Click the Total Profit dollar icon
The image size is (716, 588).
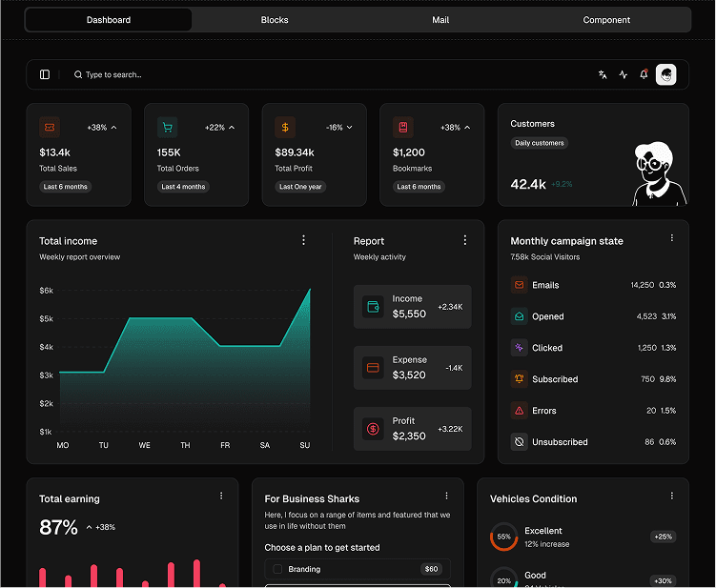tap(285, 127)
